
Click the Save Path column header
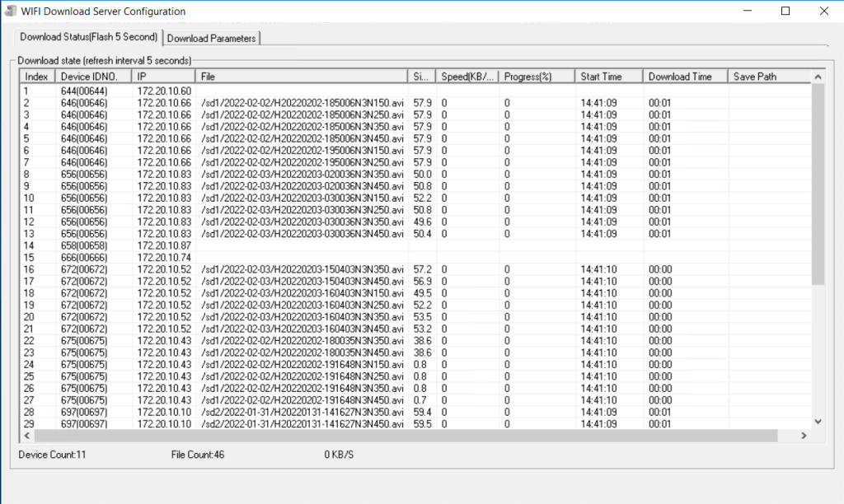tap(768, 77)
